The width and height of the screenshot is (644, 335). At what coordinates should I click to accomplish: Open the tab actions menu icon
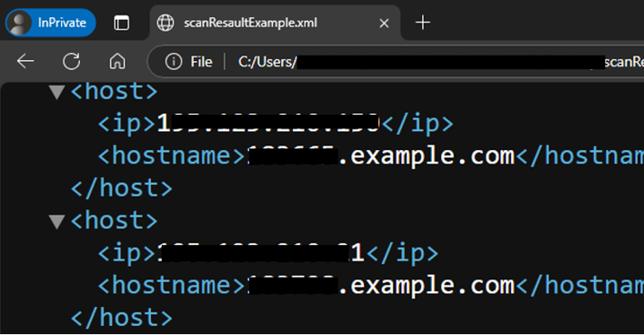coord(121,23)
